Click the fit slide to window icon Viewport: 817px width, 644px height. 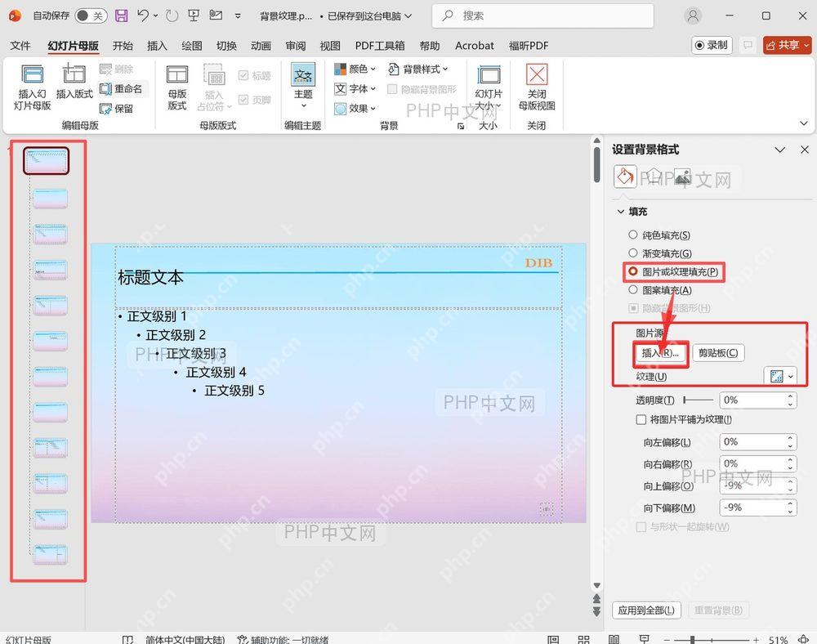(803, 639)
